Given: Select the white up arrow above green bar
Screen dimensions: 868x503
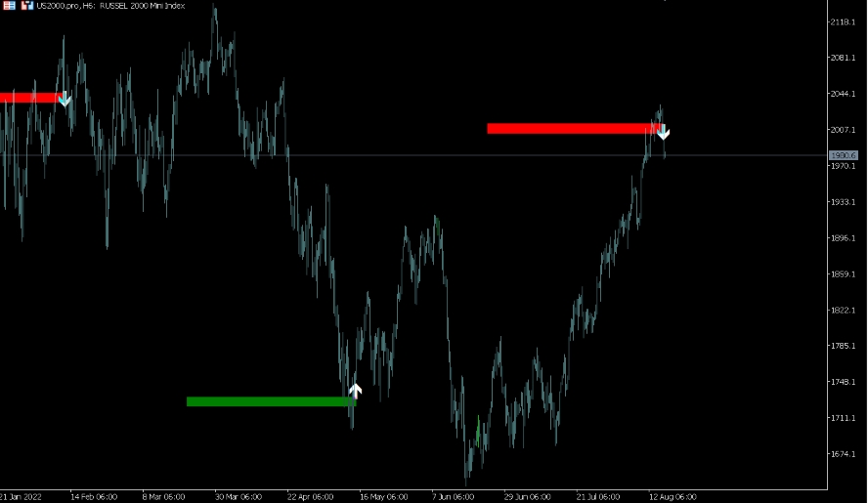Looking at the screenshot, I should click(356, 391).
